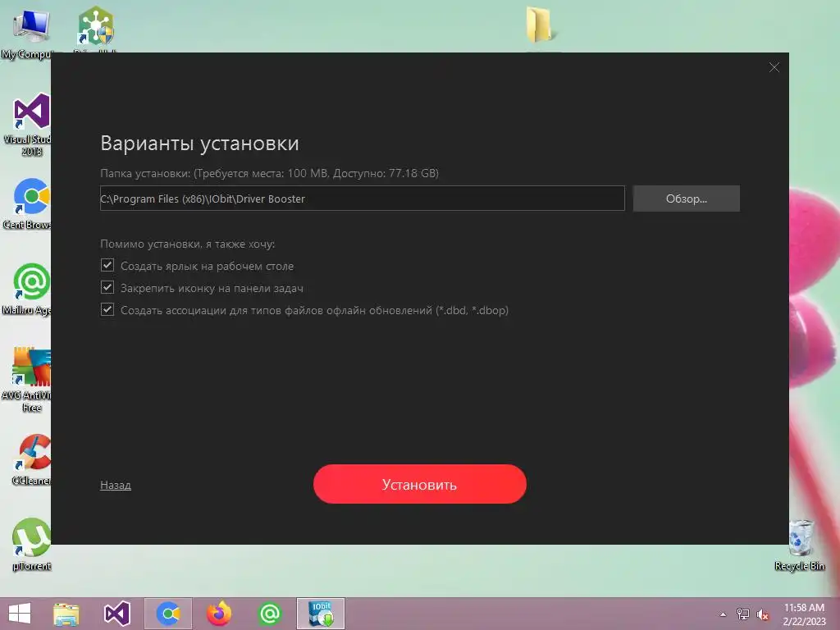Launch Firefox from the taskbar
The image size is (840, 630).
(x=219, y=614)
